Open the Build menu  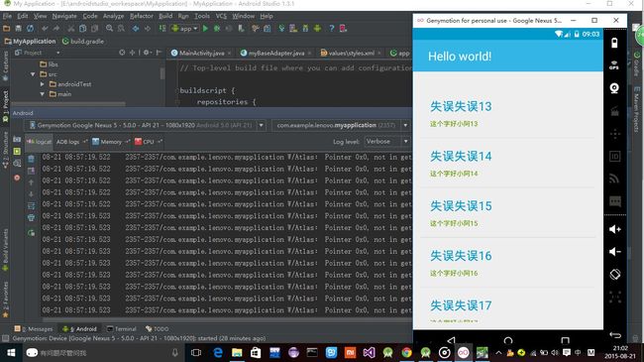pyautogui.click(x=165, y=16)
